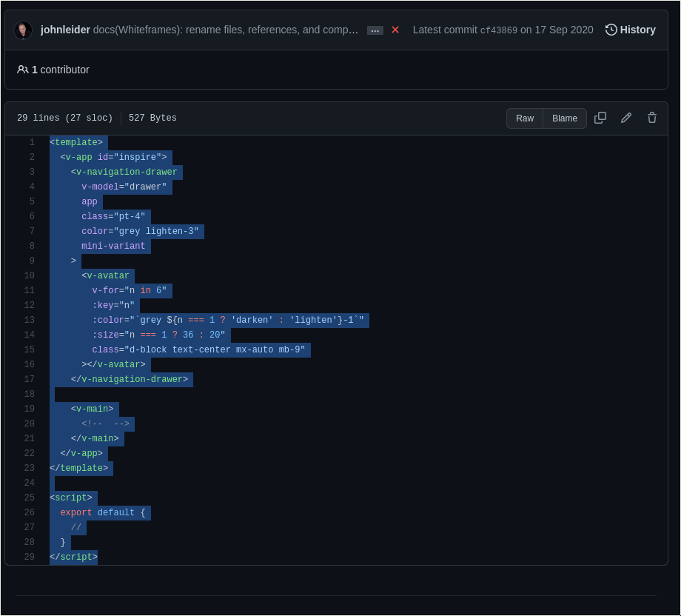Show the 1 contributor list
This screenshot has width=681, height=616.
pos(53,70)
